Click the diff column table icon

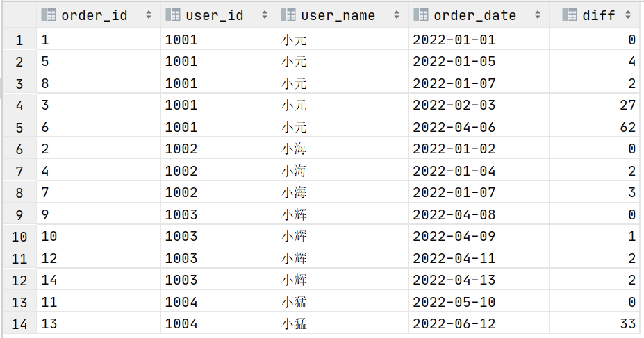tap(569, 15)
